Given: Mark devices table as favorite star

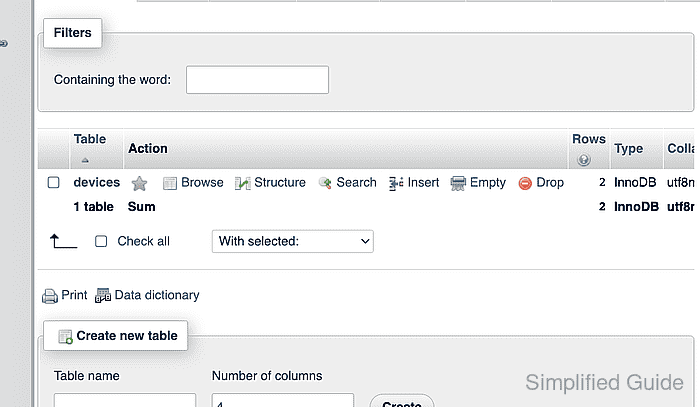Looking at the screenshot, I should (139, 183).
